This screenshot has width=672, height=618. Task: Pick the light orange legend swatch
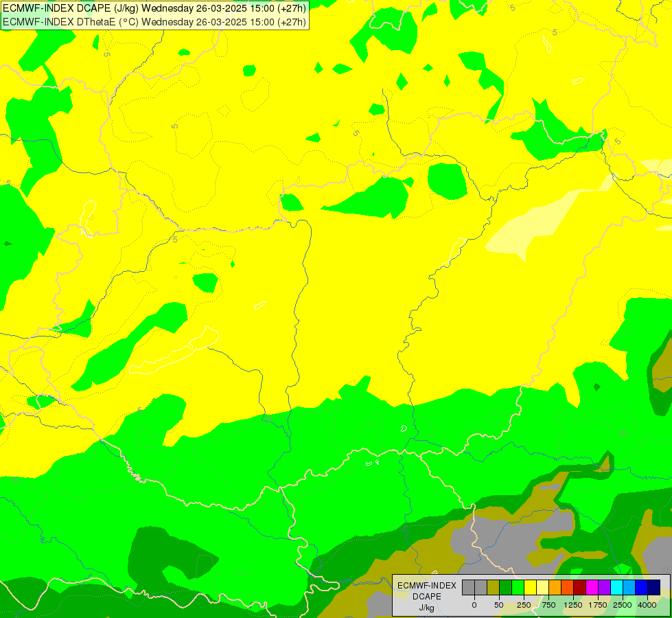click(x=555, y=587)
